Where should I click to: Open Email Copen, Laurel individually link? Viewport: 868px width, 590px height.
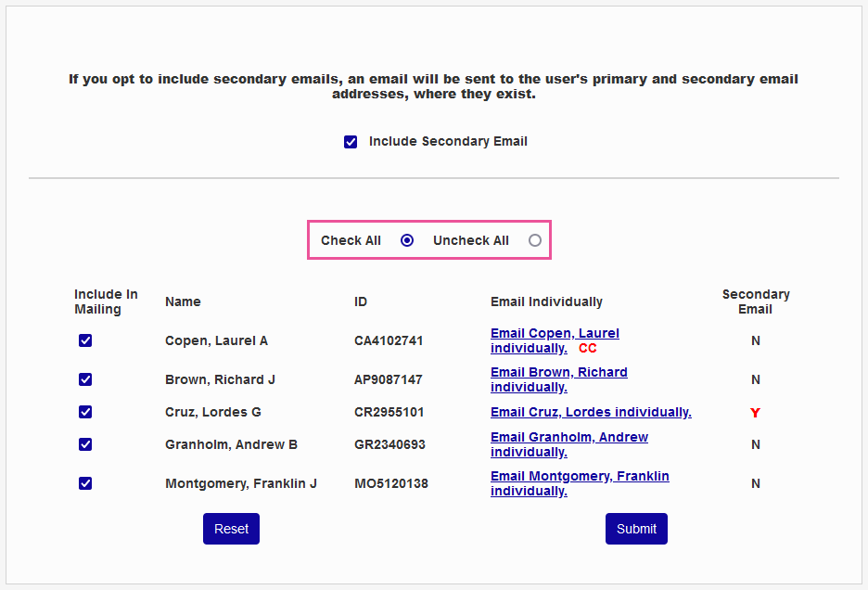(x=555, y=334)
